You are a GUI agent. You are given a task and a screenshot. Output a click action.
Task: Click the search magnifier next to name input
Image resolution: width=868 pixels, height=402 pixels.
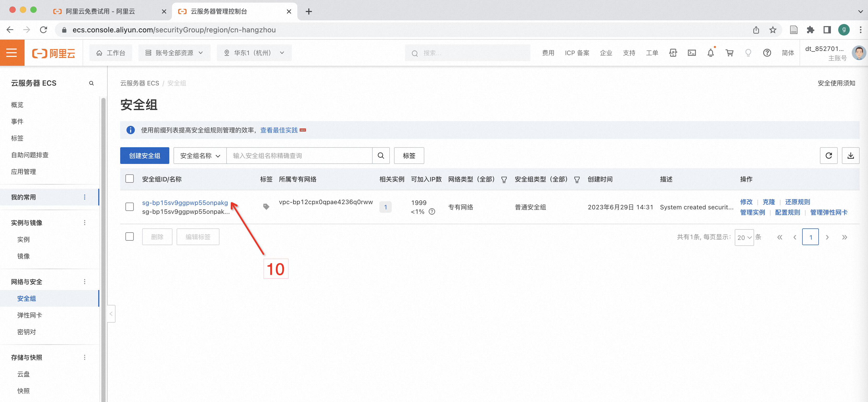tap(381, 156)
